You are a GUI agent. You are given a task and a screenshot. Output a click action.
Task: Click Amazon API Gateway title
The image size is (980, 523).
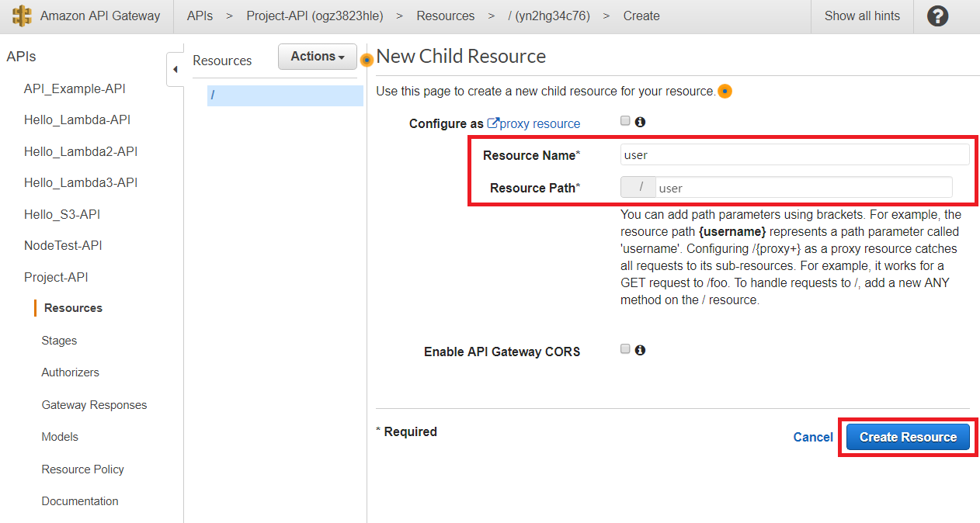(100, 16)
